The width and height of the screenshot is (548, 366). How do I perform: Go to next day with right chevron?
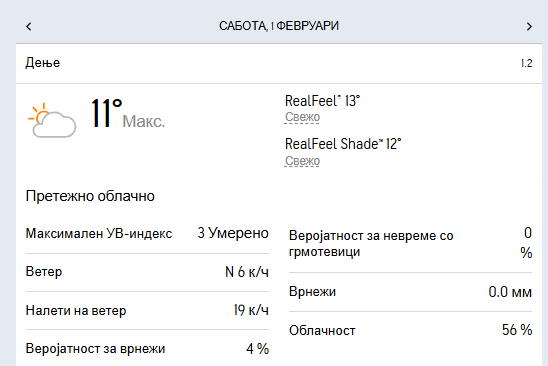529,26
